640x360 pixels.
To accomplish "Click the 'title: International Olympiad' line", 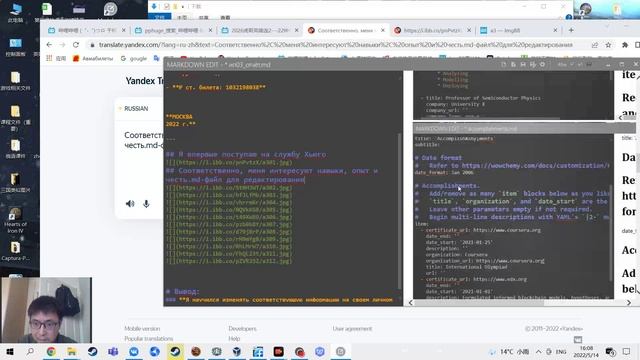I will [x=466, y=267].
